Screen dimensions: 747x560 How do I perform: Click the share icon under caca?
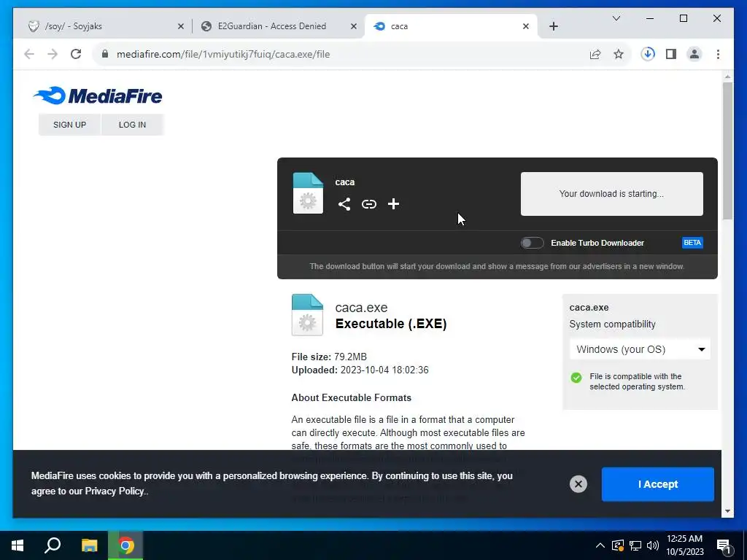click(x=344, y=204)
